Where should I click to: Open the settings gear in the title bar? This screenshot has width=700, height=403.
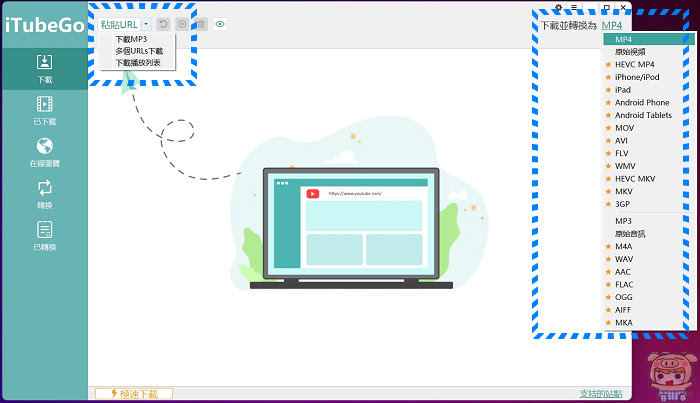click(x=558, y=7)
